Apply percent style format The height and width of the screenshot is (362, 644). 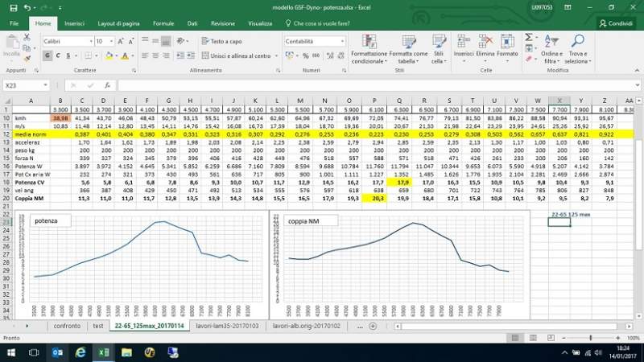306,56
